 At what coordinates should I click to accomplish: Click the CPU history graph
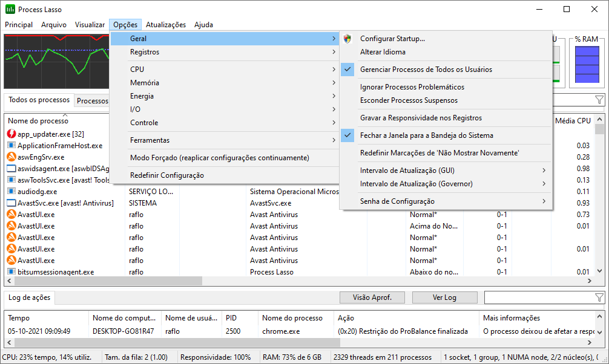click(57, 61)
